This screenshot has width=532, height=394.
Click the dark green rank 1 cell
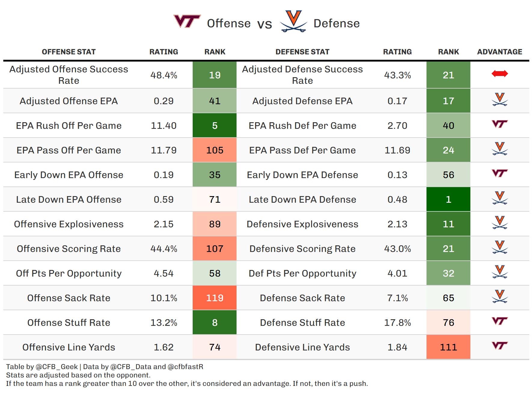[x=448, y=199]
